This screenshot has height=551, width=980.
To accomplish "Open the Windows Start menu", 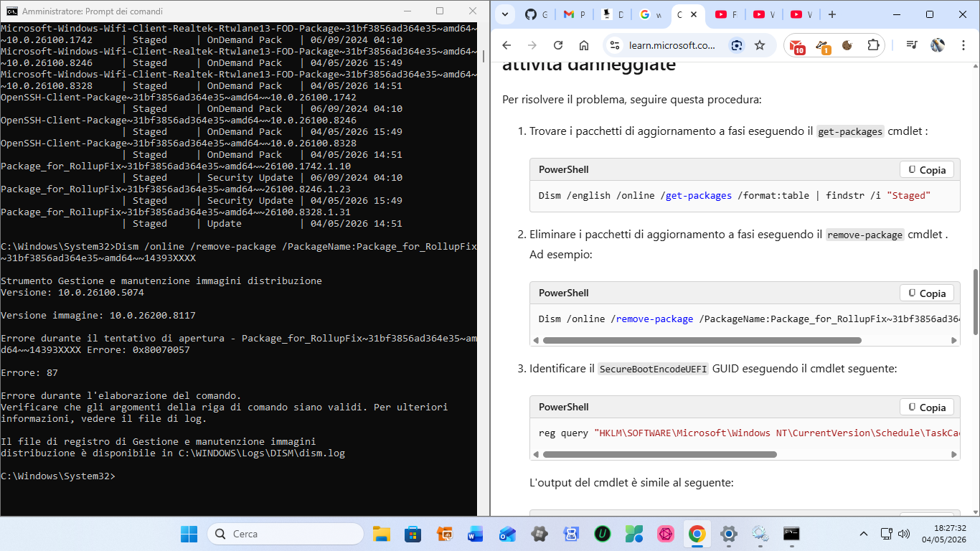I will coord(189,534).
